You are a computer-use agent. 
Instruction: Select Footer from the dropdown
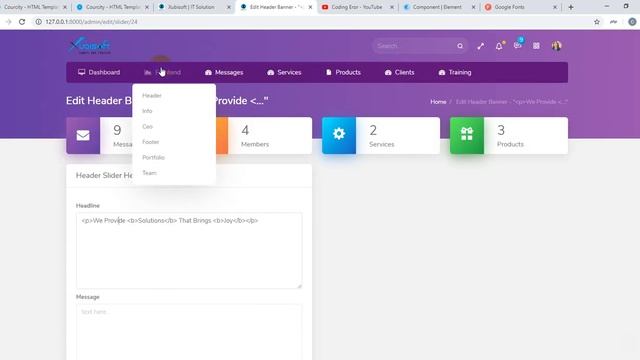[x=151, y=142]
